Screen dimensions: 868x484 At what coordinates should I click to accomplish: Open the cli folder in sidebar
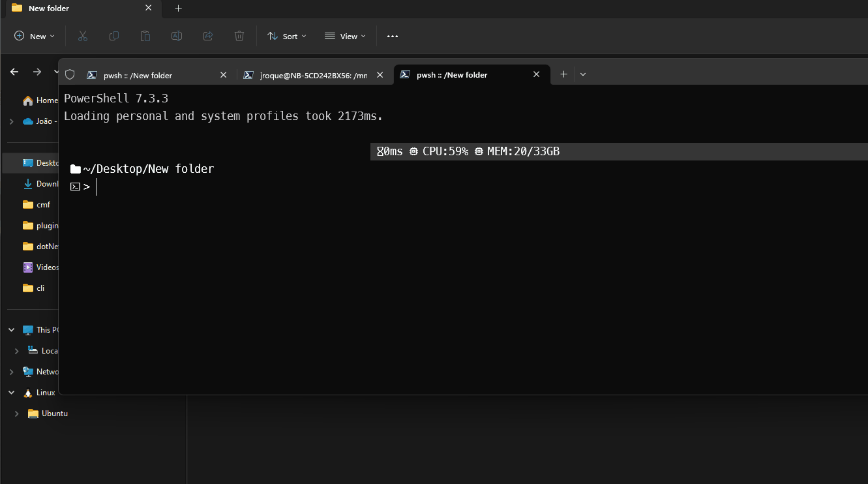click(34, 288)
